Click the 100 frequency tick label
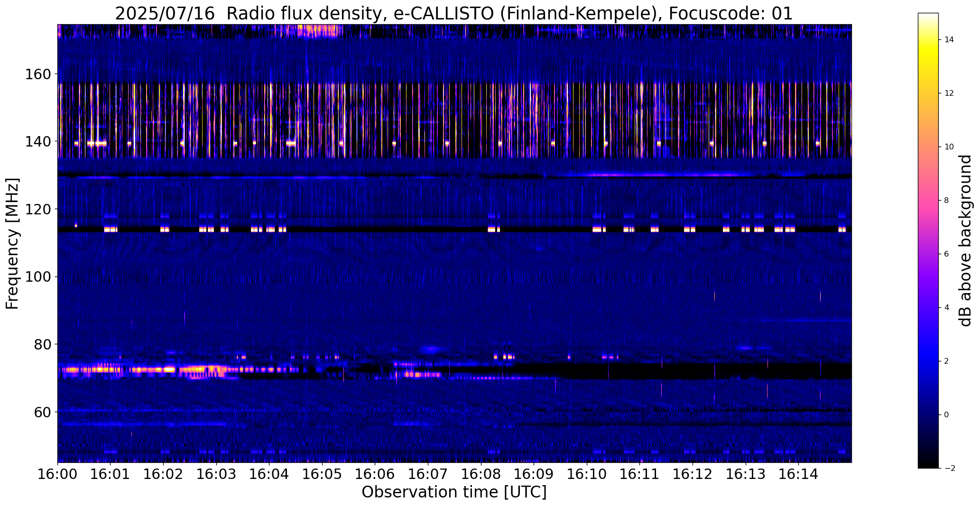This screenshot has height=506, width=980. click(x=37, y=277)
